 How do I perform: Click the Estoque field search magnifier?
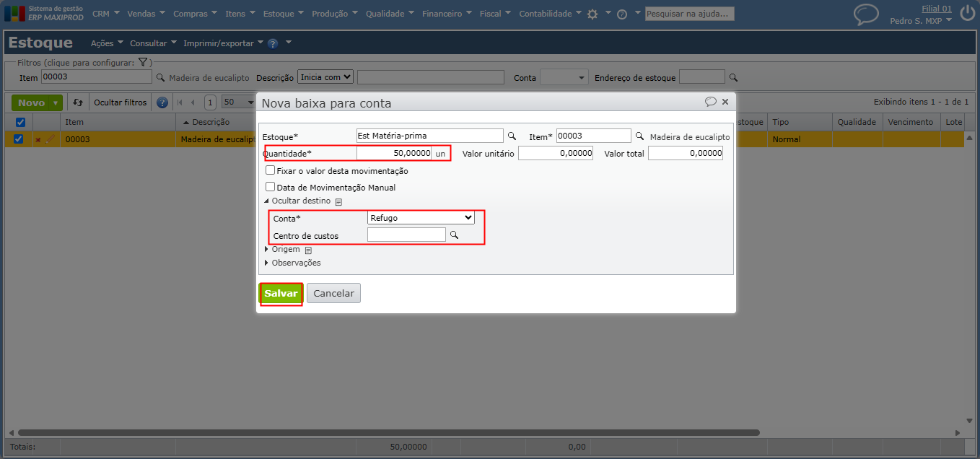coord(512,136)
